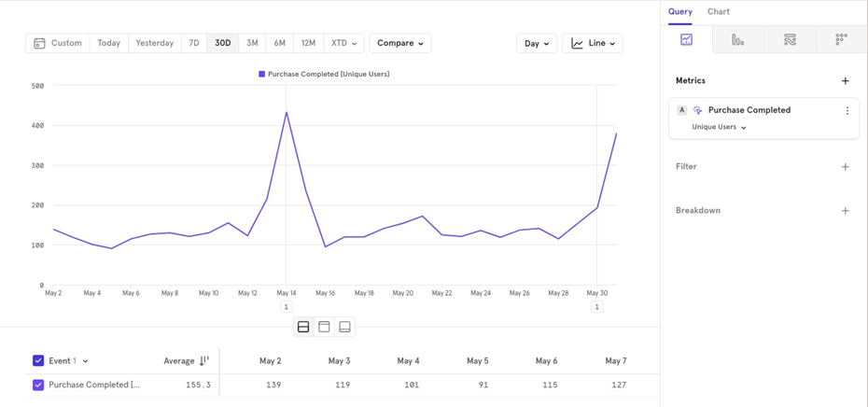Open the Compare dropdown

(x=399, y=43)
